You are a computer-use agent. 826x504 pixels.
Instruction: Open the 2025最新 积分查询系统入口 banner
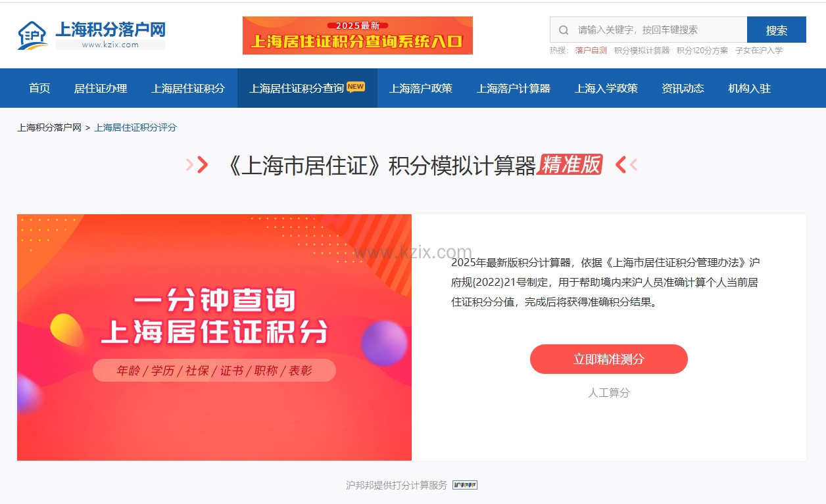(358, 35)
